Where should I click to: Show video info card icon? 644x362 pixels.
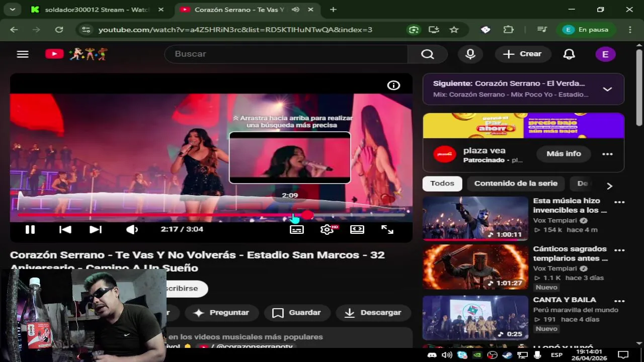click(x=393, y=85)
